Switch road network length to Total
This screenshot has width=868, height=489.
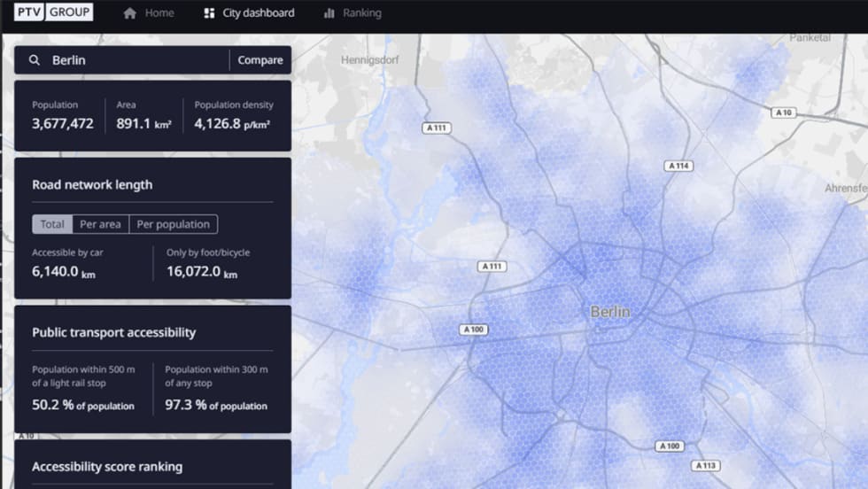52,224
